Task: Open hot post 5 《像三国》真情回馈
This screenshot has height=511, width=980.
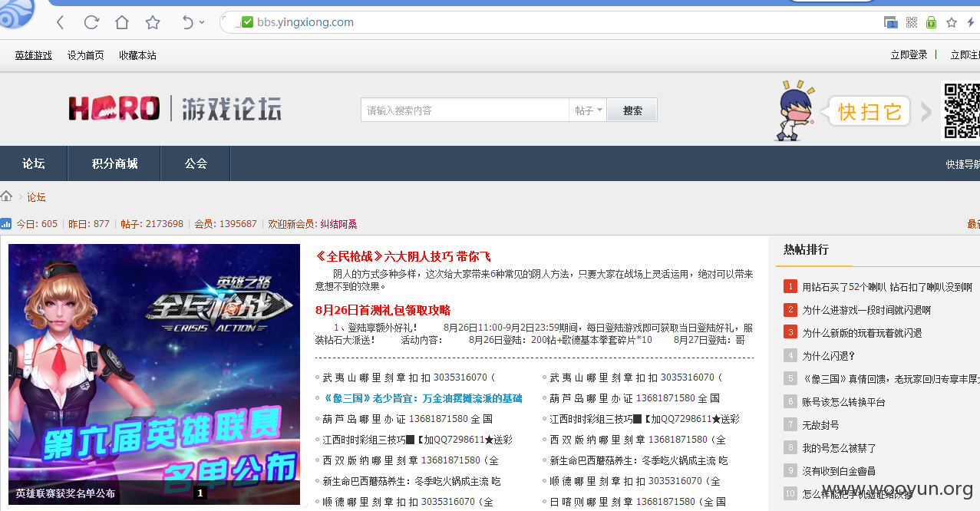Action: [891, 379]
